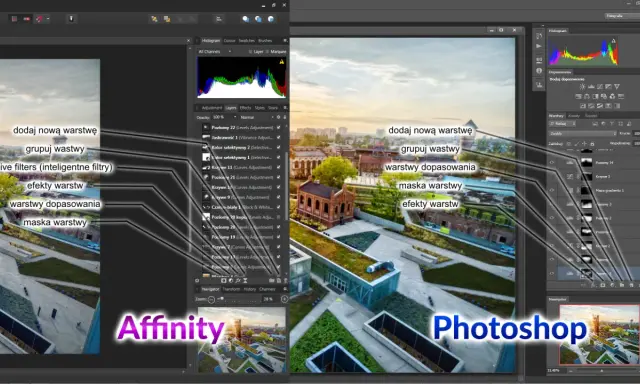The width and height of the screenshot is (640, 384).
Task: Switch to the History tab in Affinity
Action: (x=250, y=289)
